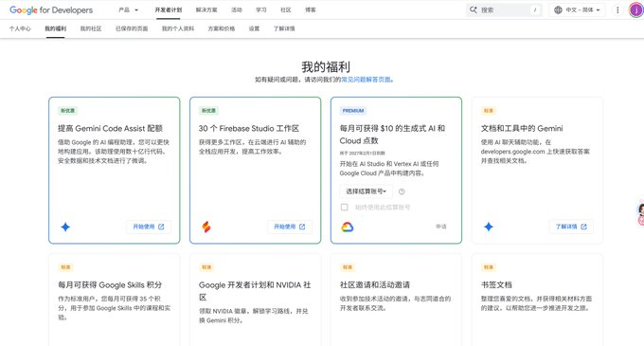Click 开始使用 on Firebase Studio card

[x=290, y=227]
